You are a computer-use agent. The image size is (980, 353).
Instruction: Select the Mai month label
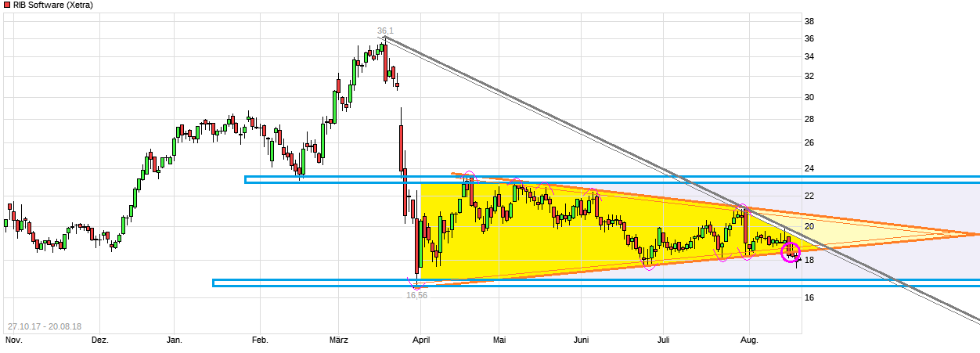pyautogui.click(x=500, y=340)
